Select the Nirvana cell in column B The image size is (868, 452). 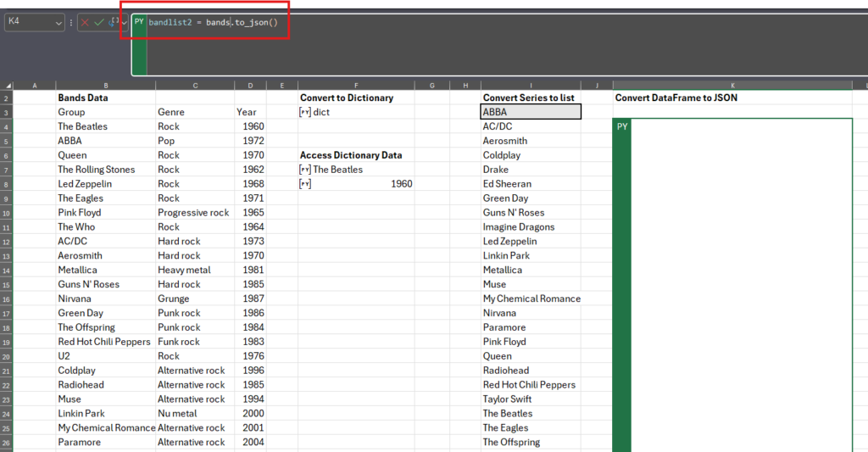pos(106,299)
